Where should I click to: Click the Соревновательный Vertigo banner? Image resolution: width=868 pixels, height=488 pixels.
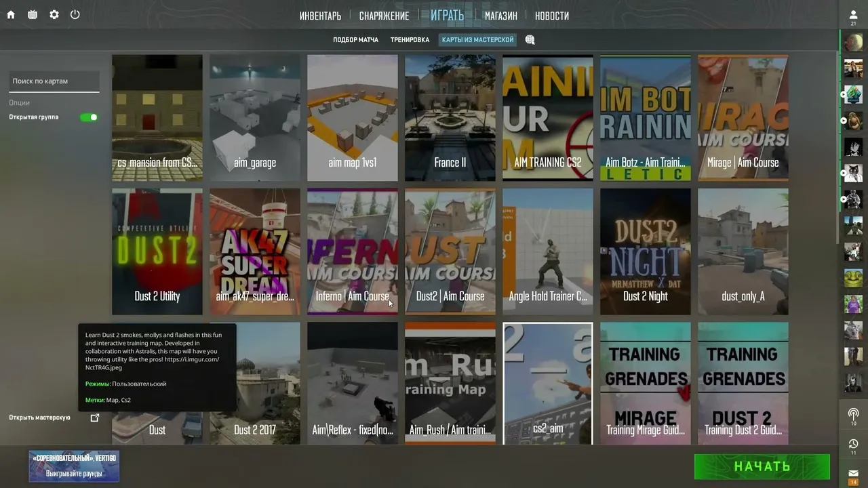tap(74, 466)
